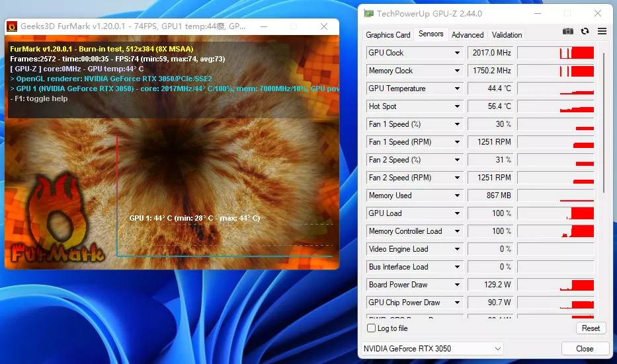Minimize the GPU-Z window
Screen dimensions: 617x364
click(538, 14)
